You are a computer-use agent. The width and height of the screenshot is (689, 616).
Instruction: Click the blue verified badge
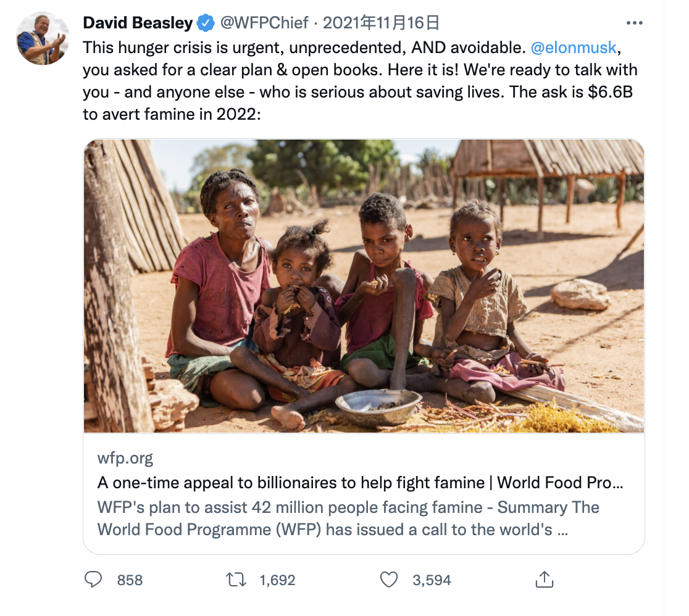[206, 23]
